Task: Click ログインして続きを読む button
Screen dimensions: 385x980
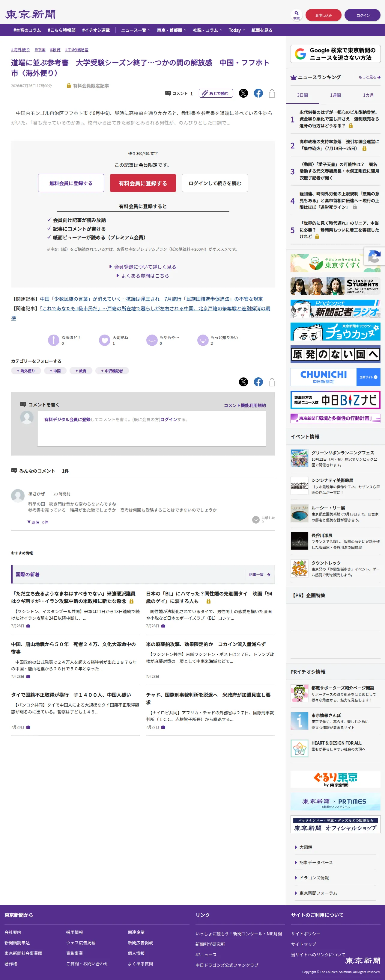Action: pos(215,183)
